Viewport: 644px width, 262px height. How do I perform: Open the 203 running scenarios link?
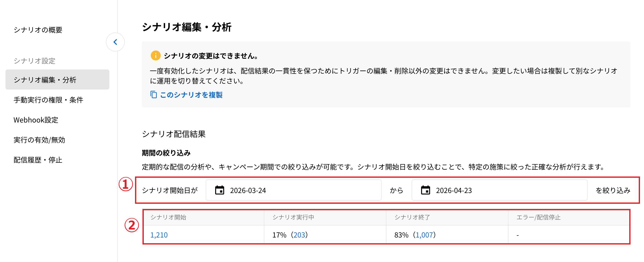pos(299,235)
